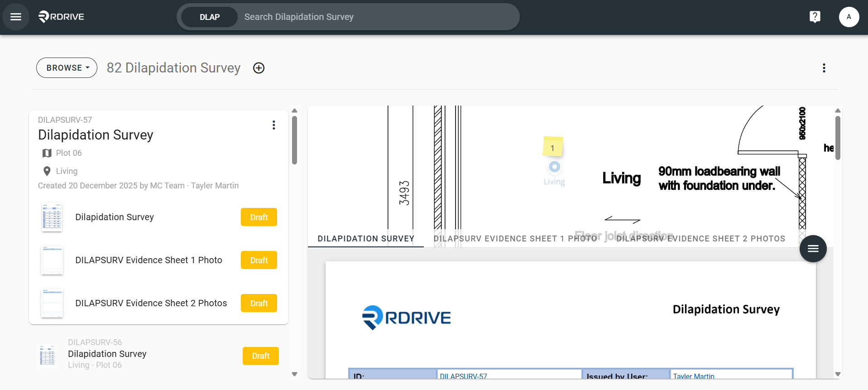This screenshot has height=390, width=868.
Task: Click left list scroll-down arrow
Action: [295, 374]
